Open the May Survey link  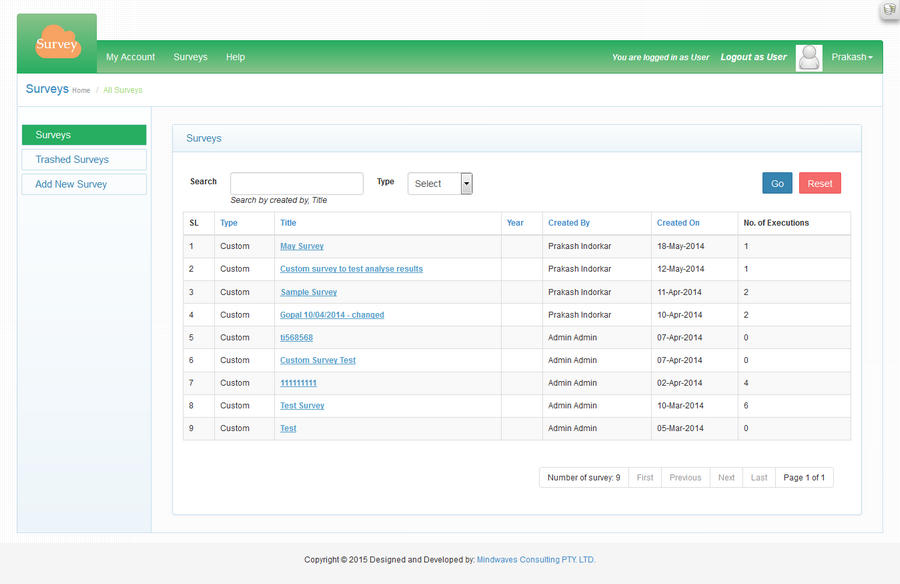point(302,246)
